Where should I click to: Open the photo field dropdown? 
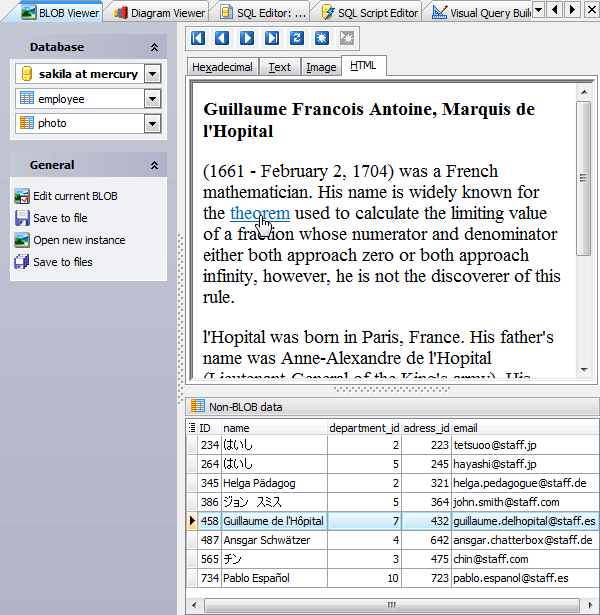tap(152, 124)
